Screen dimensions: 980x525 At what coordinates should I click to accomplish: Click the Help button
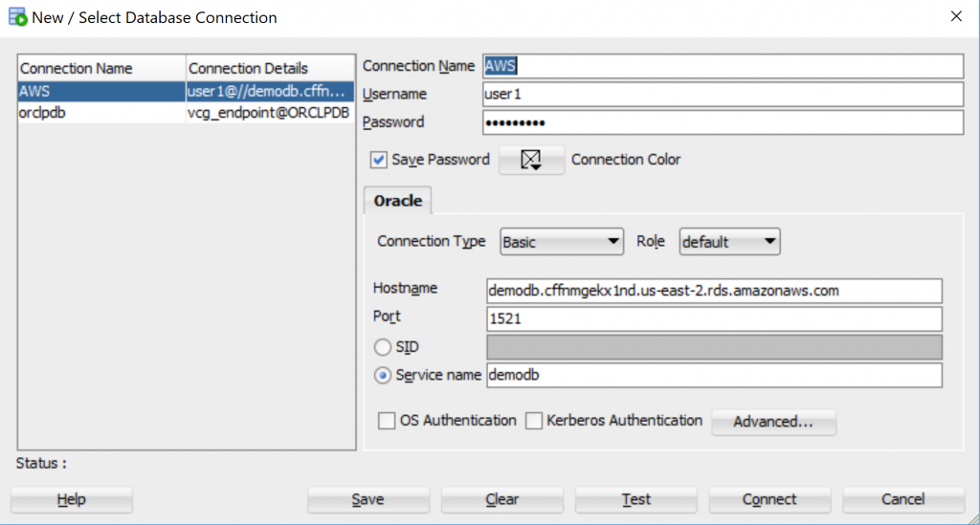71,499
